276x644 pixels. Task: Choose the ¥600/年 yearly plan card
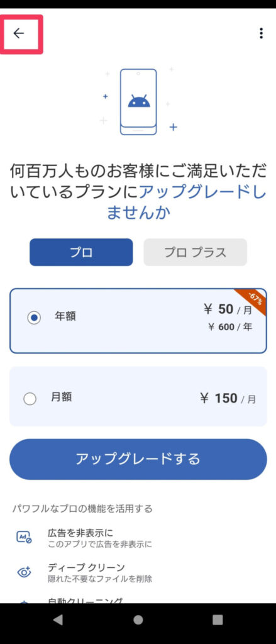[138, 321]
